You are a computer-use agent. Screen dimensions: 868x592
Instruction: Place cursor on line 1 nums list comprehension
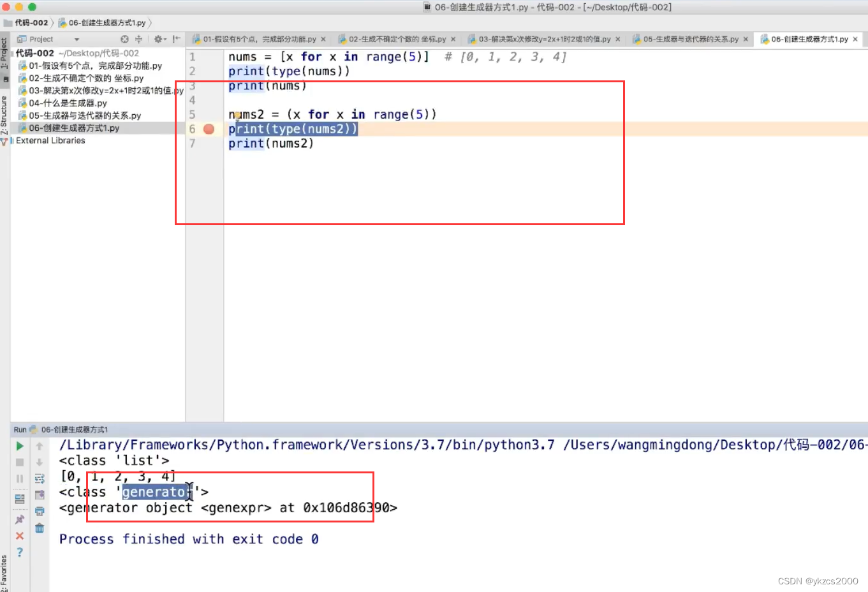(x=328, y=57)
